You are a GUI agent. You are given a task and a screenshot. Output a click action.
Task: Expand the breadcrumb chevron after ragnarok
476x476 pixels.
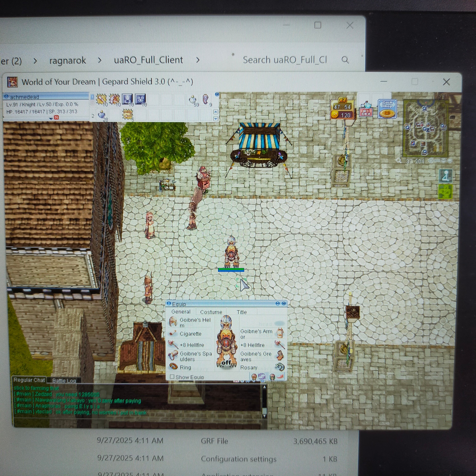tap(99, 60)
